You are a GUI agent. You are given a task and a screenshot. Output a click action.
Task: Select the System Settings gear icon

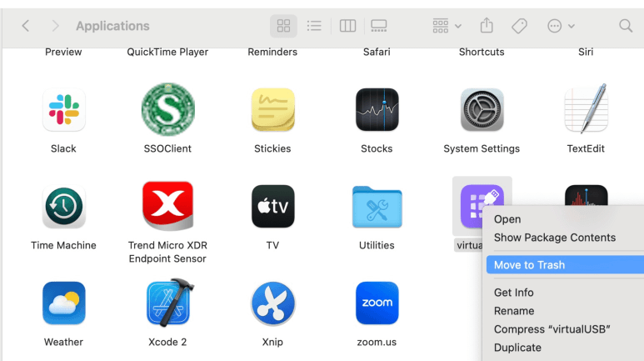click(482, 110)
